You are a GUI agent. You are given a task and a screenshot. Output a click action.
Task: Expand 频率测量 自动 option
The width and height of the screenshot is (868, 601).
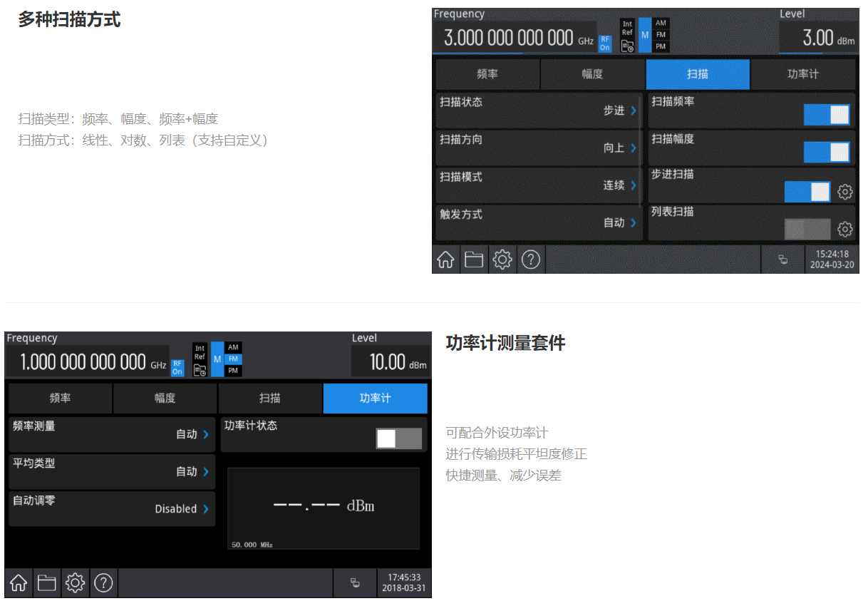point(111,434)
